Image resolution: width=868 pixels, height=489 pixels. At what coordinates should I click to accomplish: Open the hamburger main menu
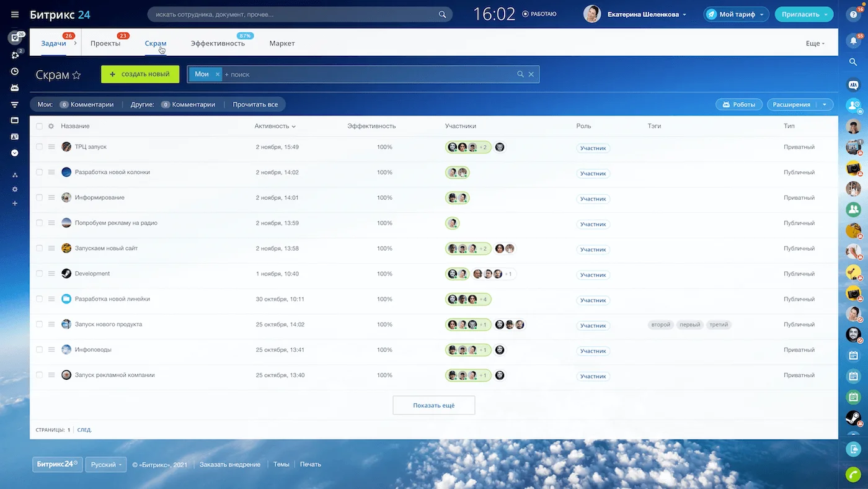[x=15, y=14]
